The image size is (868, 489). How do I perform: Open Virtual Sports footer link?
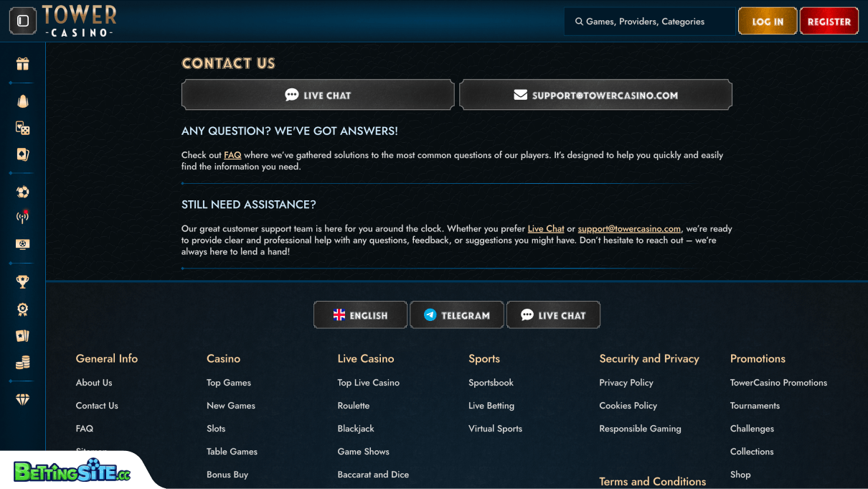coord(495,429)
